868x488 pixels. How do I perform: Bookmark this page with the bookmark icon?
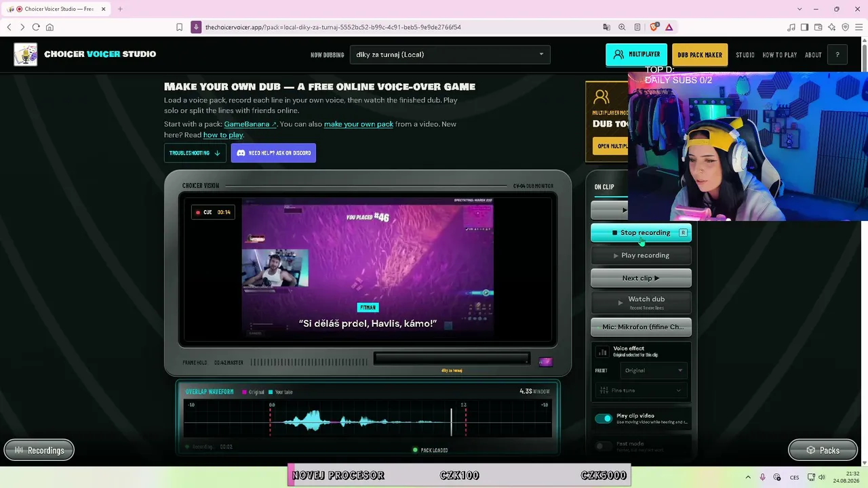(179, 27)
